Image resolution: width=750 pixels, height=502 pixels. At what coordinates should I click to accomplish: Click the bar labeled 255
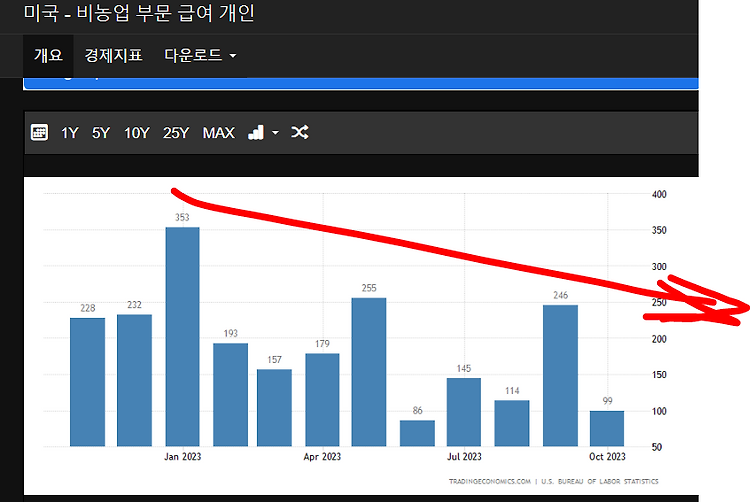pyautogui.click(x=369, y=372)
